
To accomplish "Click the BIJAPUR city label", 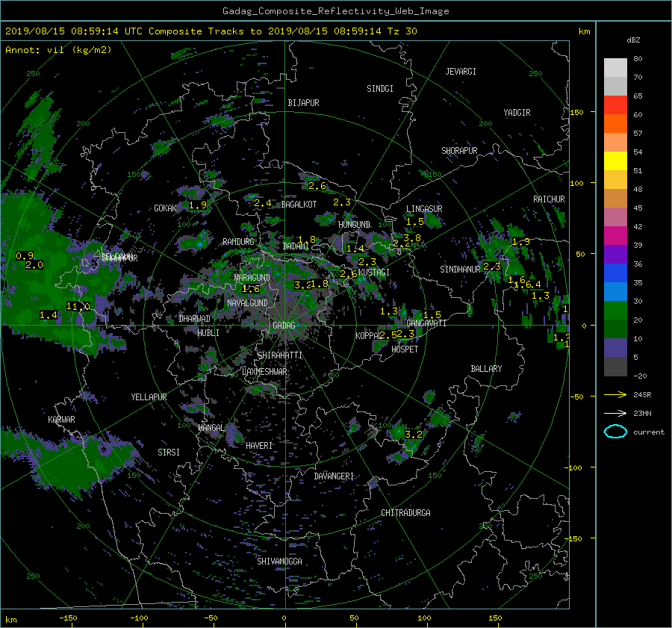I will tap(303, 103).
